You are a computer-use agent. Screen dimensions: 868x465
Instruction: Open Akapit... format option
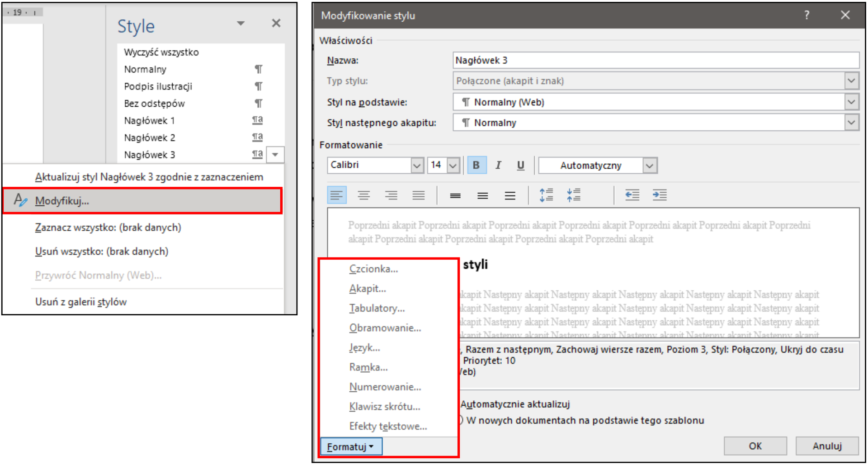point(368,288)
